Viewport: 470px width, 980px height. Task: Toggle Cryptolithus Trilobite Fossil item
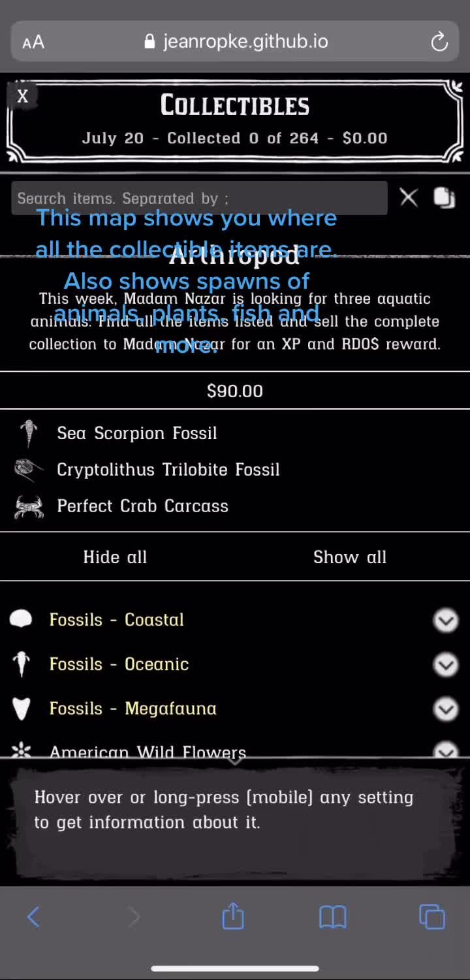(168, 470)
